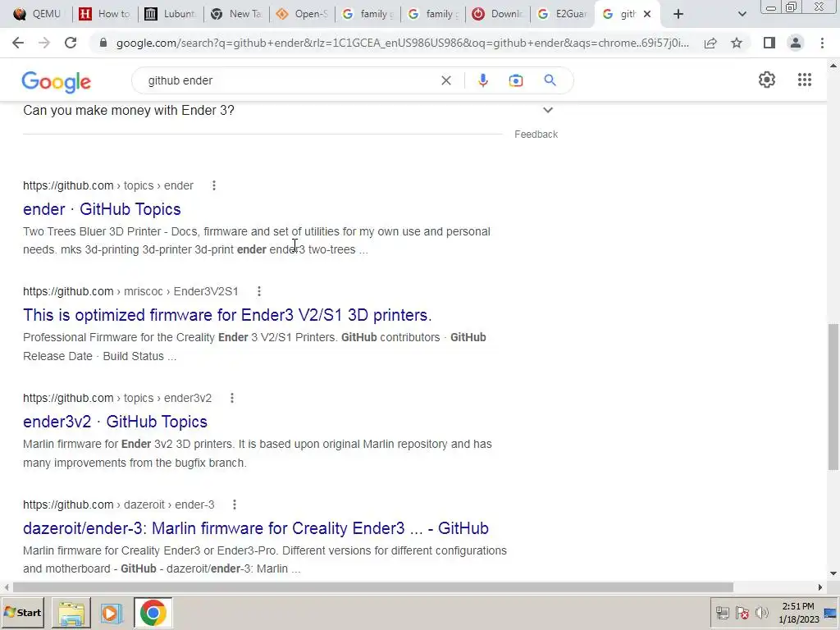Open Google search settings gear
Screen dimensions: 840x630
click(x=767, y=80)
